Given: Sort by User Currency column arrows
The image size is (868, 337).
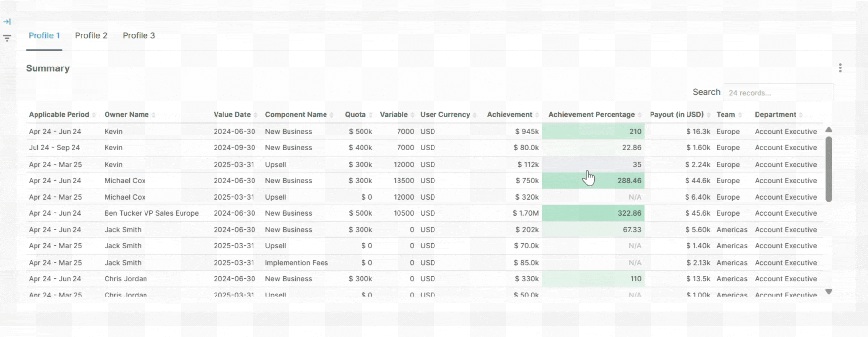Looking at the screenshot, I should 474,115.
